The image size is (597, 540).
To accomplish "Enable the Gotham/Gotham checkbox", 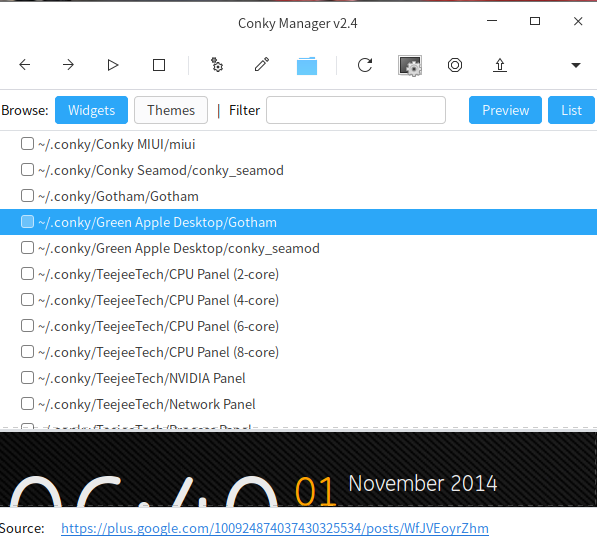I will [x=27, y=196].
